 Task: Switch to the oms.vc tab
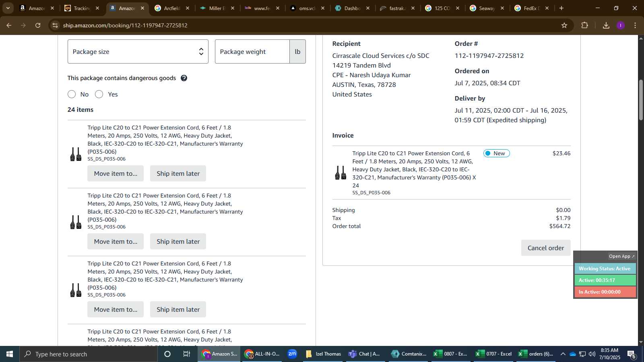pyautogui.click(x=307, y=8)
